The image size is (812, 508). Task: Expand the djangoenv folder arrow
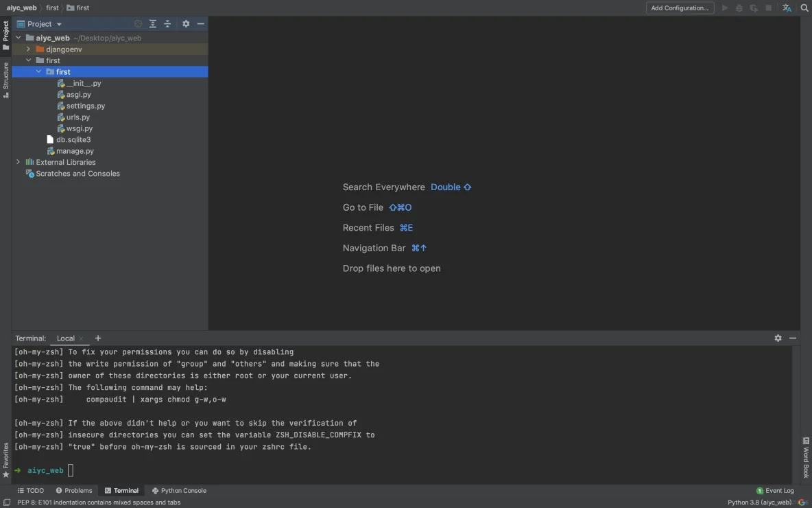pos(29,49)
